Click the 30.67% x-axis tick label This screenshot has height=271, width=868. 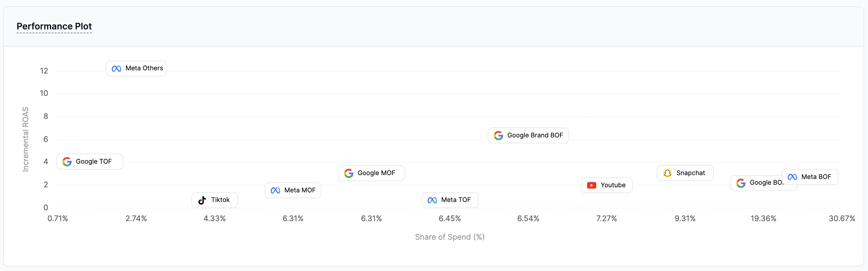841,219
